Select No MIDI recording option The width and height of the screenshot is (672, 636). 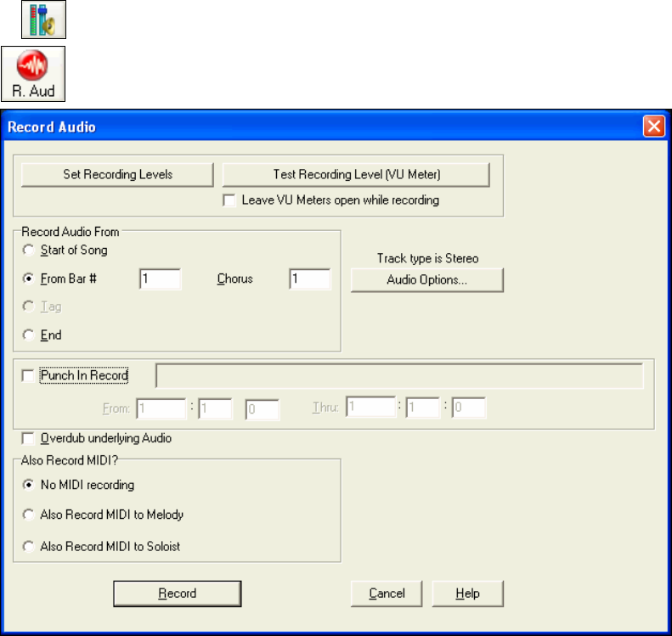pyautogui.click(x=28, y=485)
